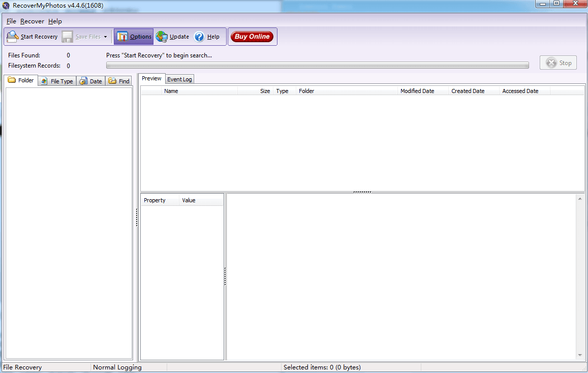
Task: Sort by the Accessed Date column
Action: (525, 91)
